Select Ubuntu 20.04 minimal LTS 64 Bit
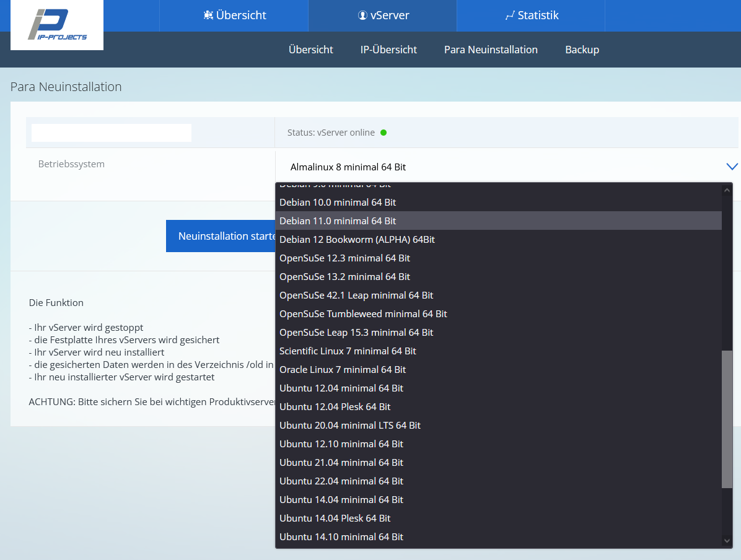The width and height of the screenshot is (741, 560). click(x=498, y=426)
